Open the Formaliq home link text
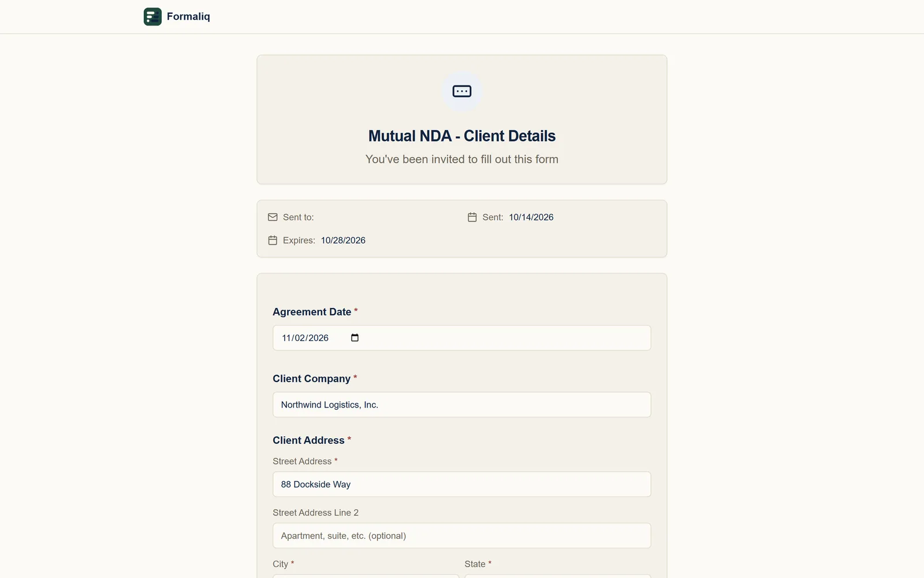 pyautogui.click(x=188, y=17)
